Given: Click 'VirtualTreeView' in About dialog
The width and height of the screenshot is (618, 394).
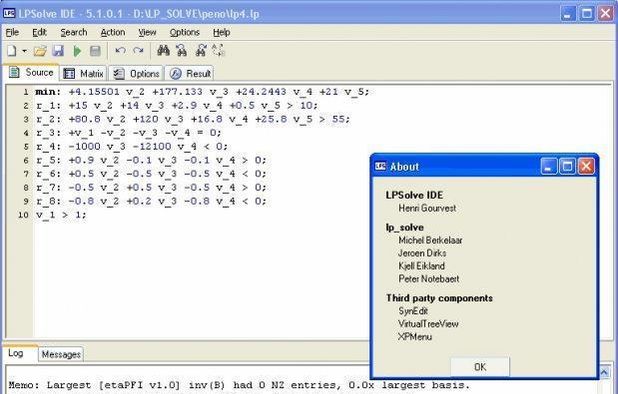Looking at the screenshot, I should [x=428, y=324].
